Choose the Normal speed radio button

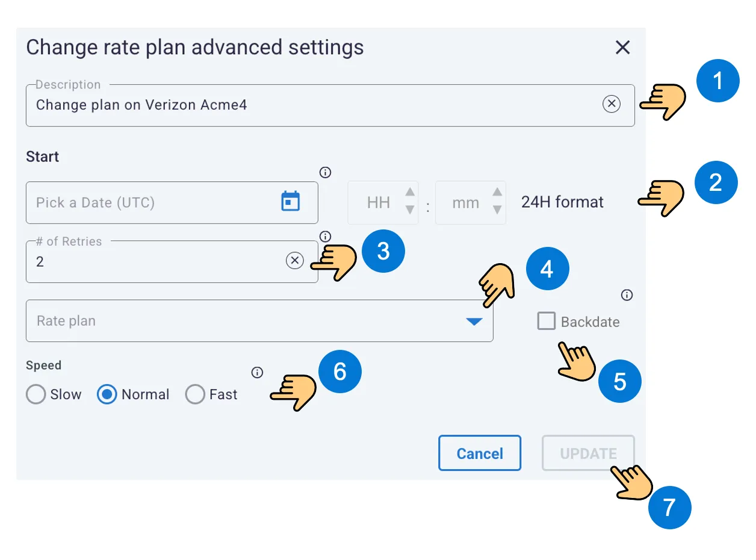pos(107,395)
